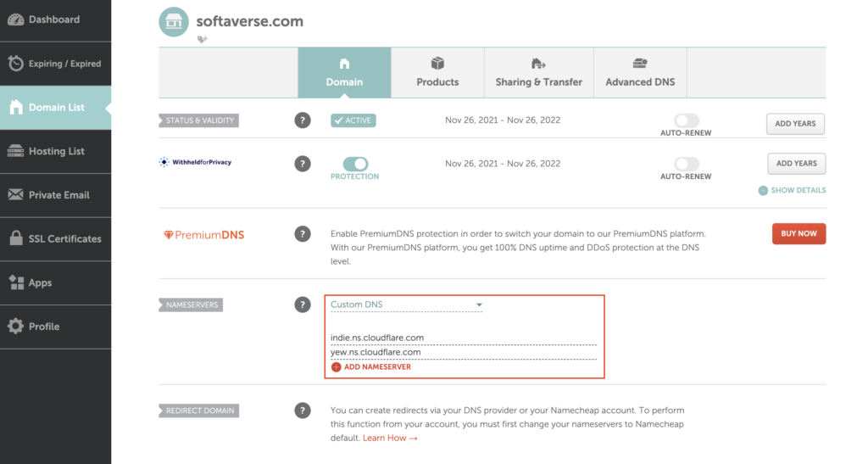
Task: Toggle auto-renew for WithheldforPrivacy
Action: [x=686, y=164]
